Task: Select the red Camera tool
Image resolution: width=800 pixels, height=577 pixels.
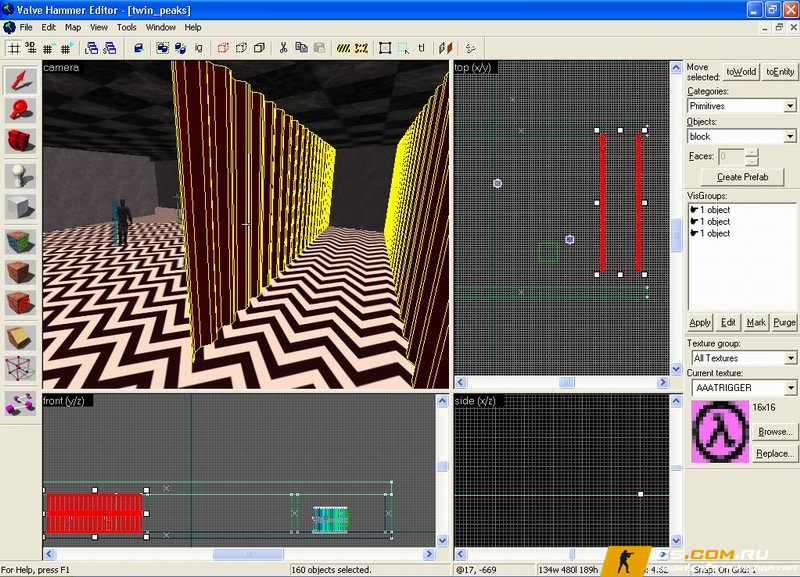Action: pos(20,141)
